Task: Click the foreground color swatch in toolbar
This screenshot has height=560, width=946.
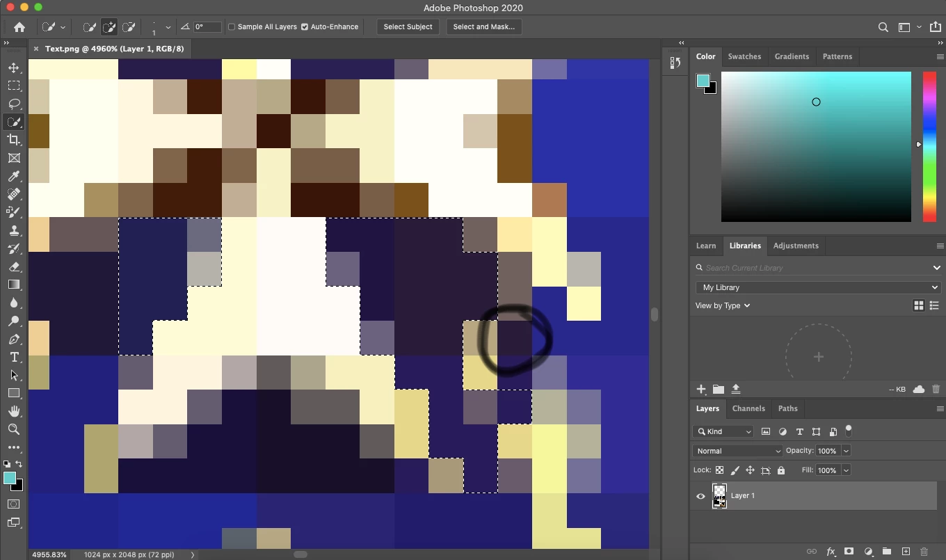Action: pos(9,478)
